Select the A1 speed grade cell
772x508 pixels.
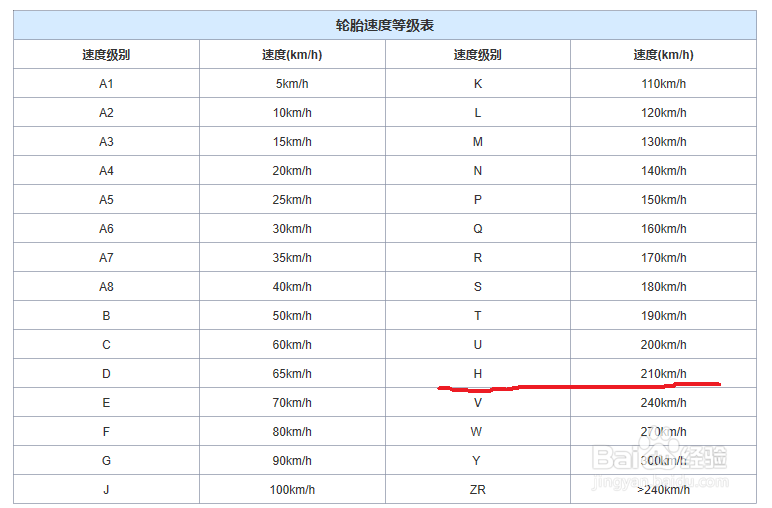[106, 84]
